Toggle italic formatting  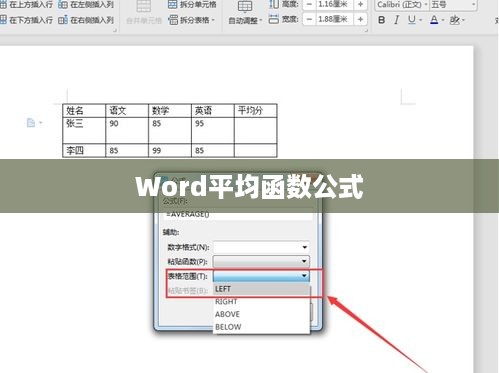396,20
